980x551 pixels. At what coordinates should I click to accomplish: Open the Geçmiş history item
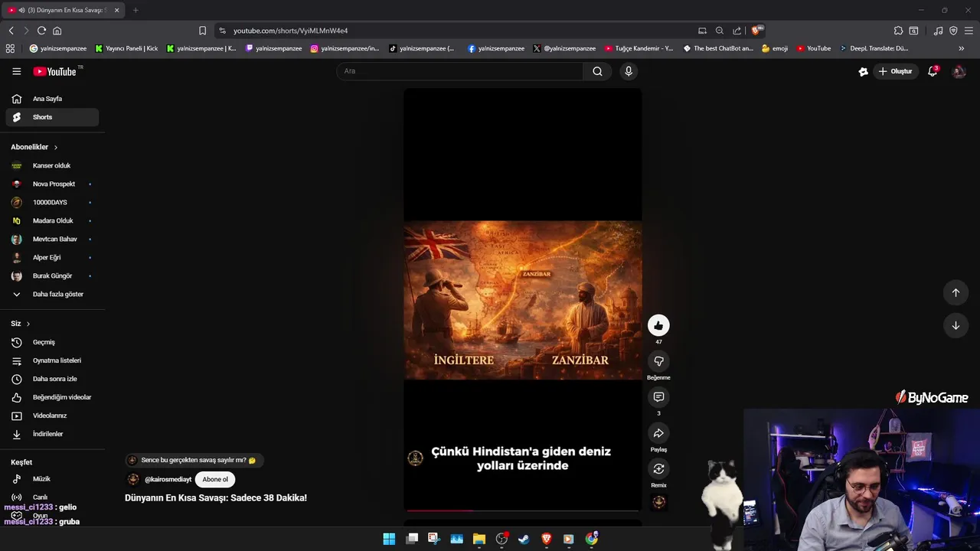tap(52, 342)
